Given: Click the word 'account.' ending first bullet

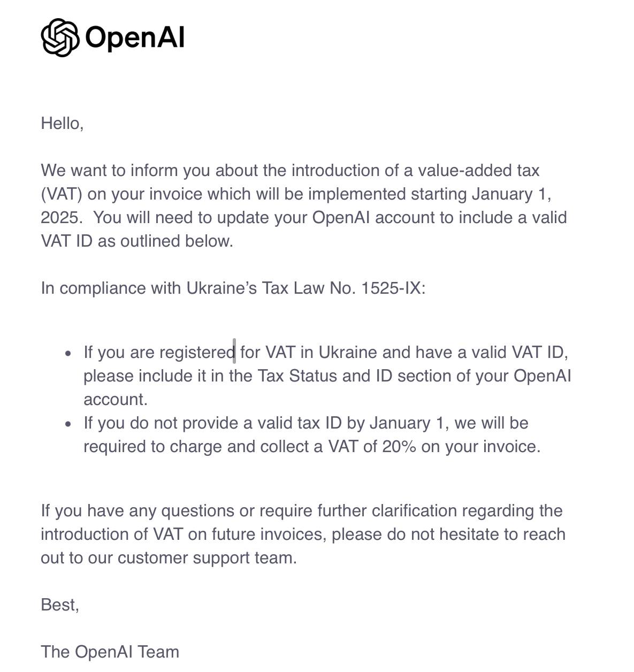Looking at the screenshot, I should tap(116, 399).
